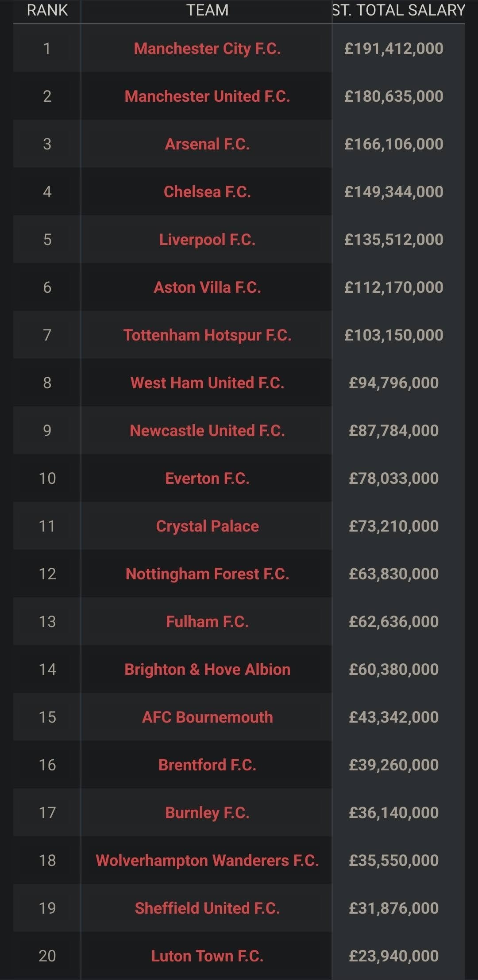Click the AFC Bournemouth team link
The height and width of the screenshot is (980, 478).
click(x=207, y=717)
